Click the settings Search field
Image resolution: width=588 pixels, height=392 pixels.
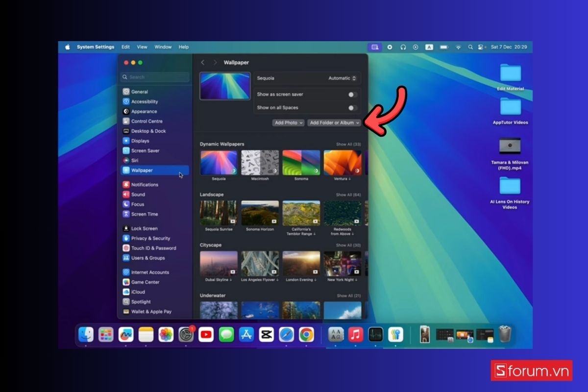(x=155, y=77)
